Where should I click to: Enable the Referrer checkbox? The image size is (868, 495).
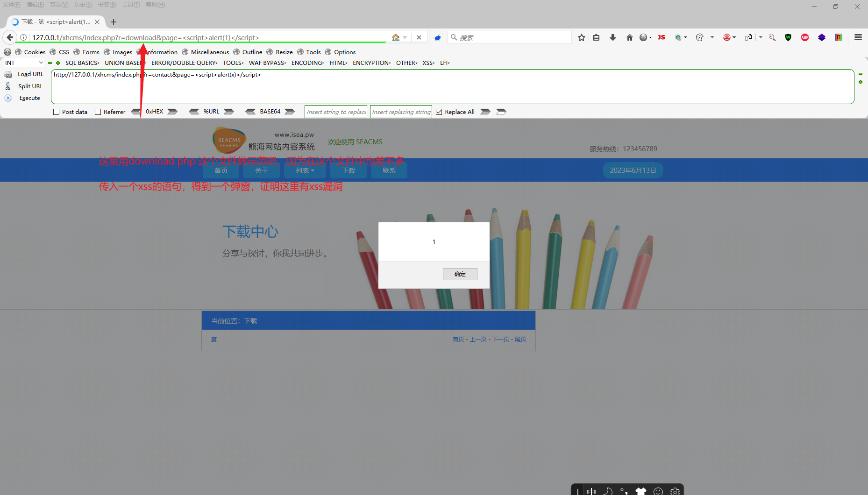[98, 112]
